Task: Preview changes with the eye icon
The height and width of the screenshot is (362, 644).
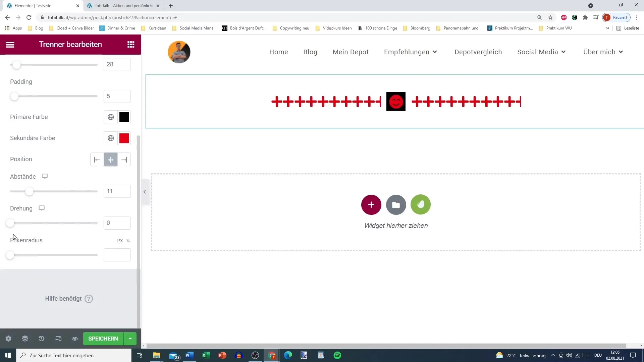Action: (x=75, y=339)
